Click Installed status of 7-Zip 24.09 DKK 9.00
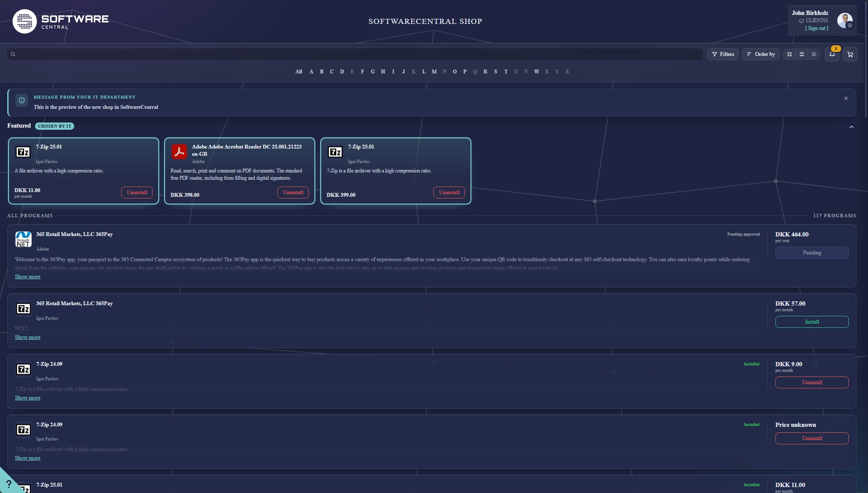 tap(752, 364)
